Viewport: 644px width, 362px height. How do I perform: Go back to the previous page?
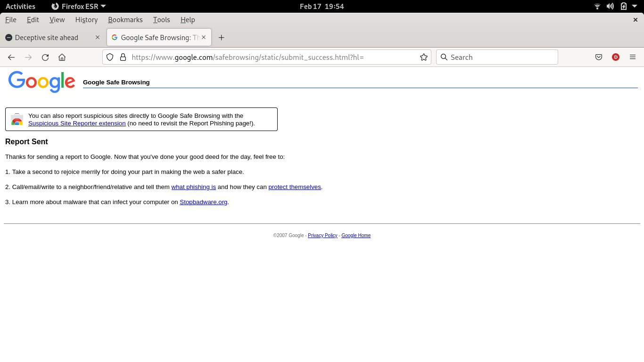click(x=11, y=57)
